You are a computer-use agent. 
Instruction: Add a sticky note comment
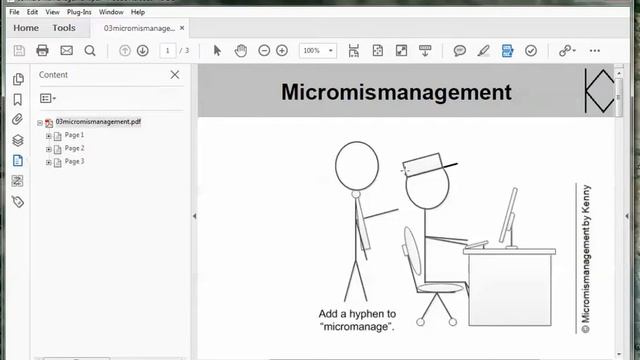coord(460,51)
